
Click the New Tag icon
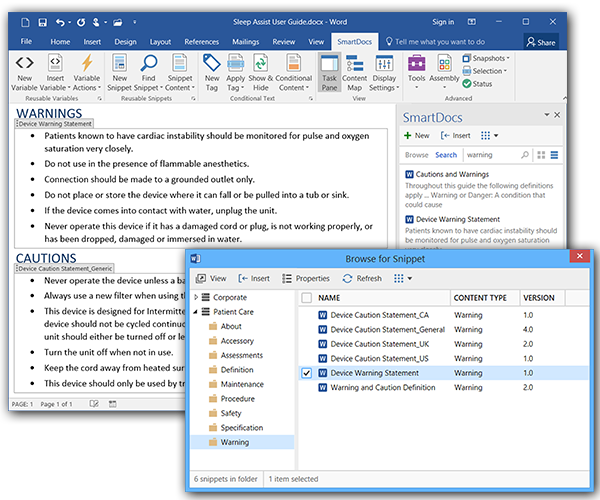tap(212, 62)
